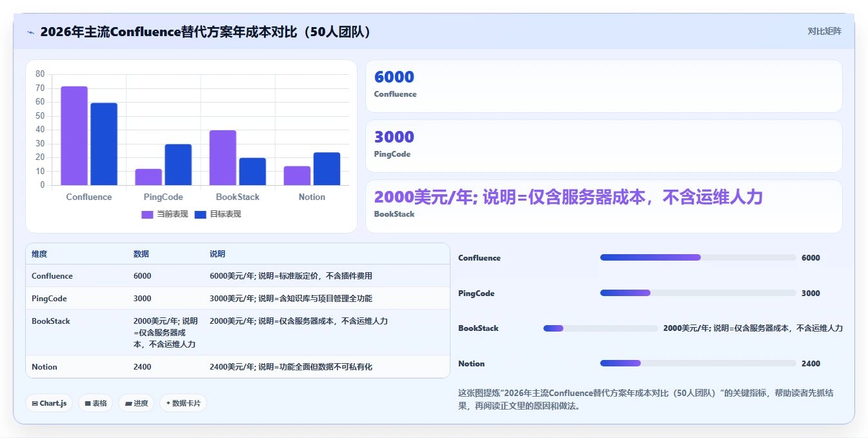The image size is (868, 438).
Task: Click the purple PingCode bar in chart
Action: click(148, 177)
